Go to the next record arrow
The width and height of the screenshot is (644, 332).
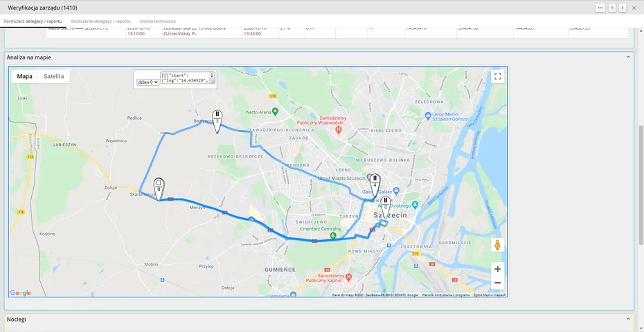coord(623,8)
